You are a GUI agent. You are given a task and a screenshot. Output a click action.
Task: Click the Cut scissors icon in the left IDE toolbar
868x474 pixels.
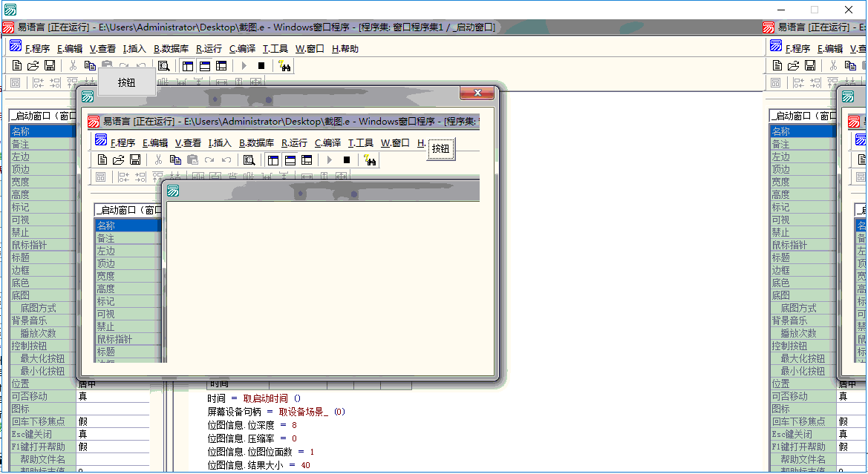73,66
